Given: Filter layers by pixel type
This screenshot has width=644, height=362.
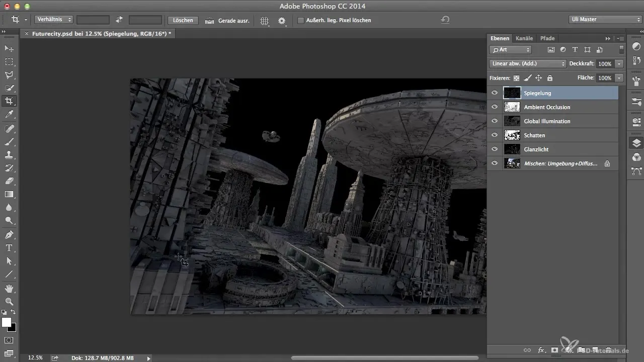Looking at the screenshot, I should (551, 50).
